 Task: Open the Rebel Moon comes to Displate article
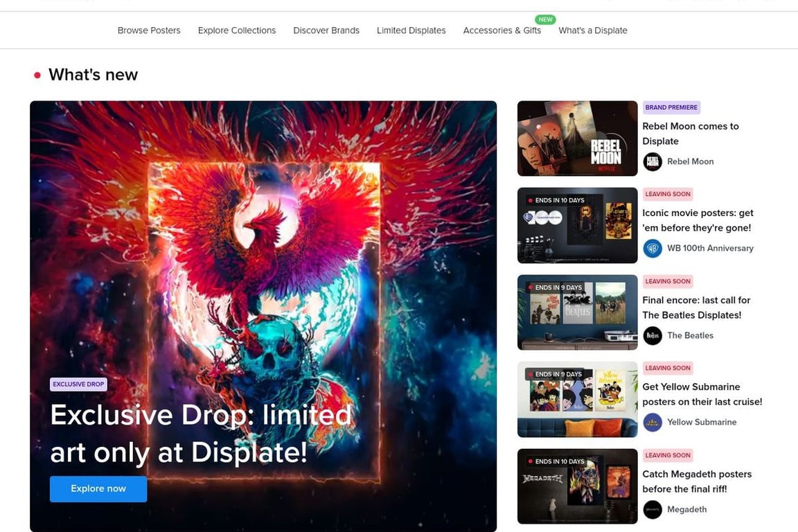(690, 133)
